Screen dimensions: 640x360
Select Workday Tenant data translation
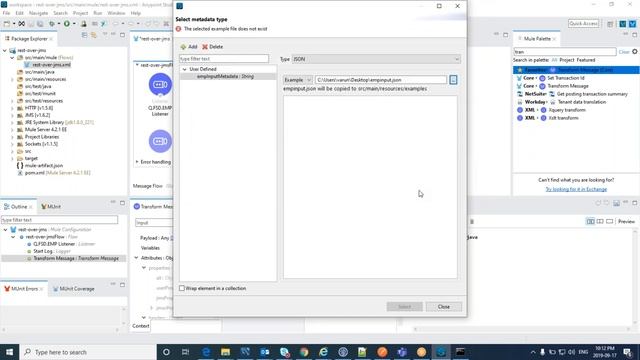click(561, 102)
